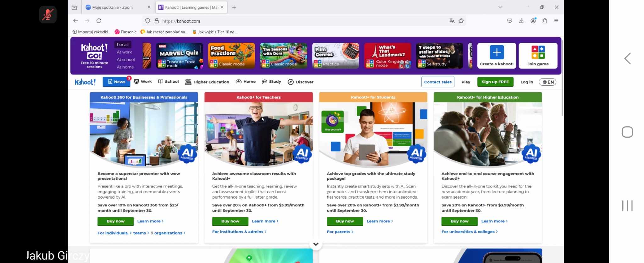Viewport: 644px width, 263px height.
Task: Click the page vertical scrollbar
Action: 563,78
